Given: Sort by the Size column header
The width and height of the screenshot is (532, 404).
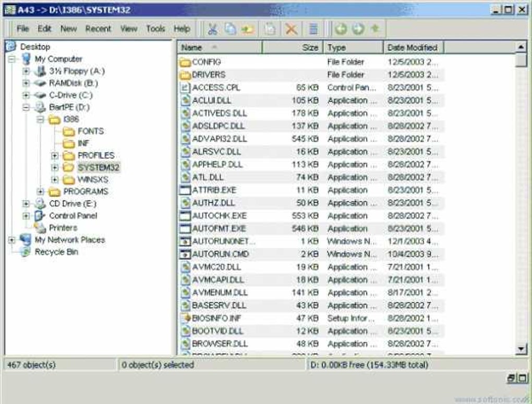Looking at the screenshot, I should (x=293, y=47).
